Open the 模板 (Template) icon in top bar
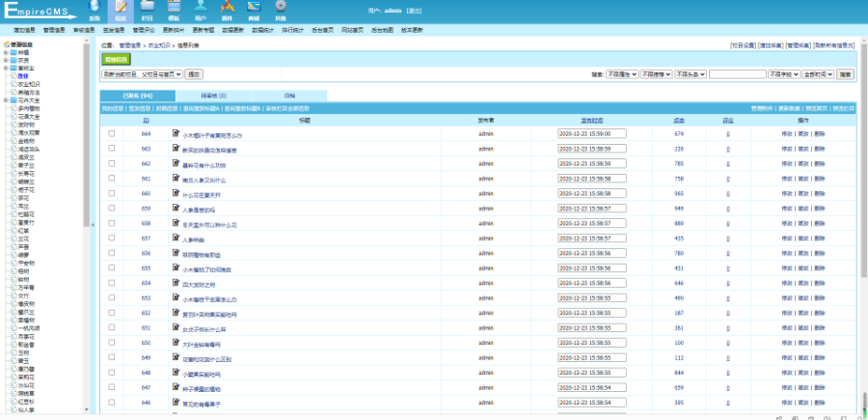Viewport: 868px width, 420px height. (x=174, y=6)
